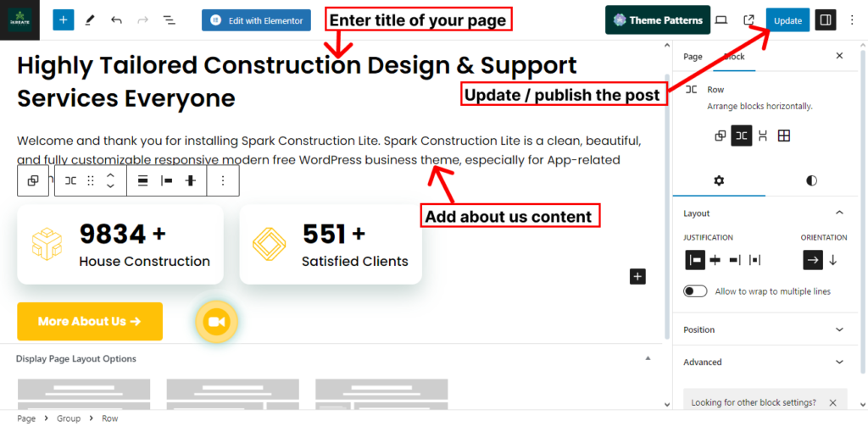
Task: Open the Styles half-circle tab icon
Action: 811,180
